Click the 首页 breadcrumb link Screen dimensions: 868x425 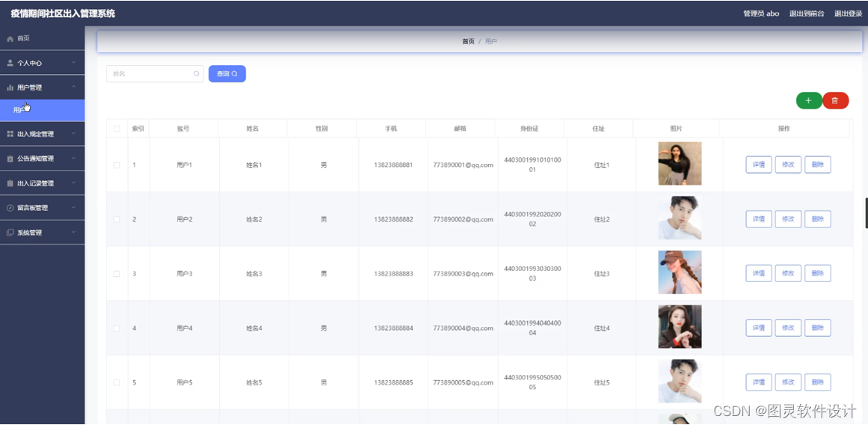(468, 42)
